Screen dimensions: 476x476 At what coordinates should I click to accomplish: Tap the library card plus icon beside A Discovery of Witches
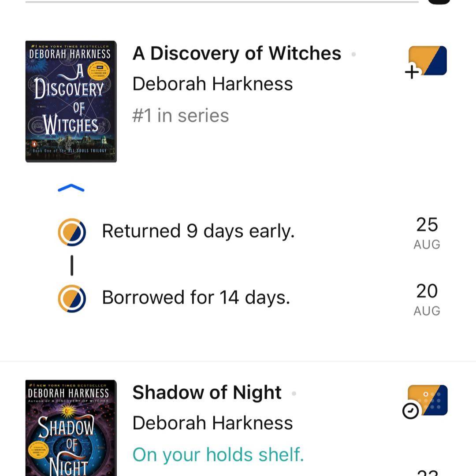pos(427,62)
